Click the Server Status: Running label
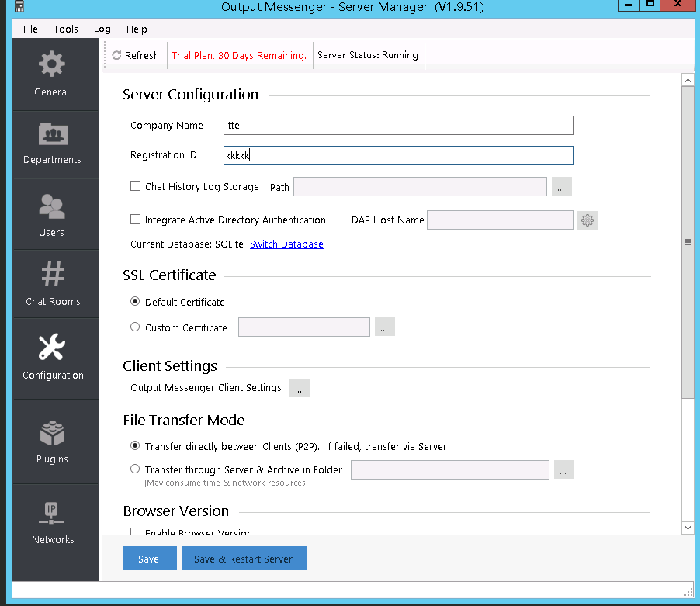 point(368,55)
